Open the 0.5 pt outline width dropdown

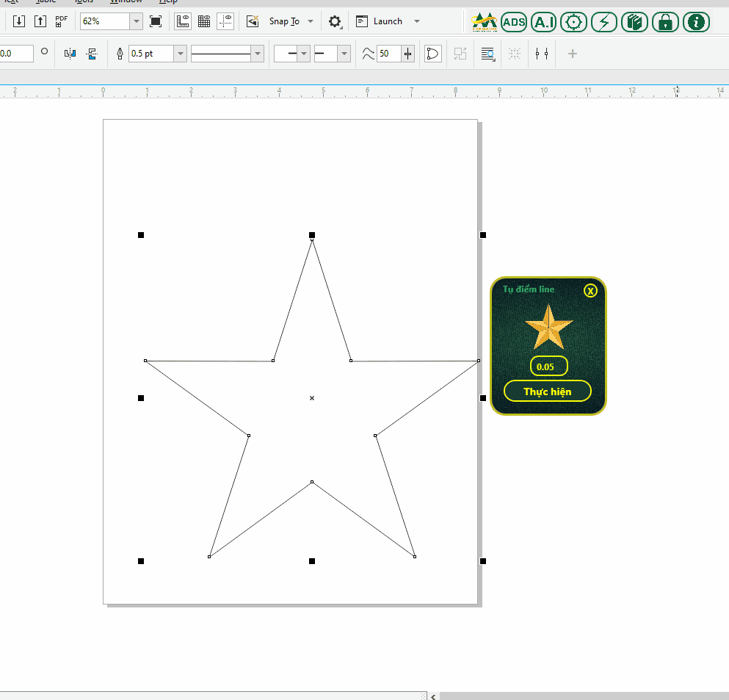[x=180, y=54]
